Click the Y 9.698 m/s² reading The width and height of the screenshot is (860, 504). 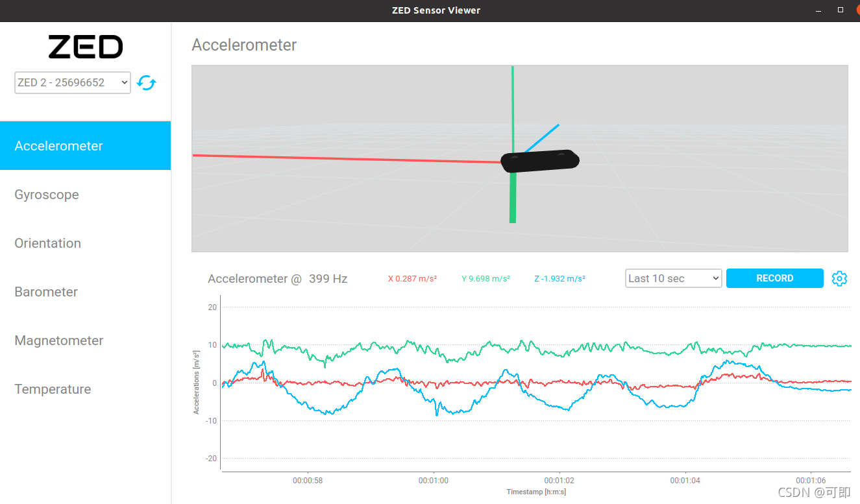coord(485,279)
